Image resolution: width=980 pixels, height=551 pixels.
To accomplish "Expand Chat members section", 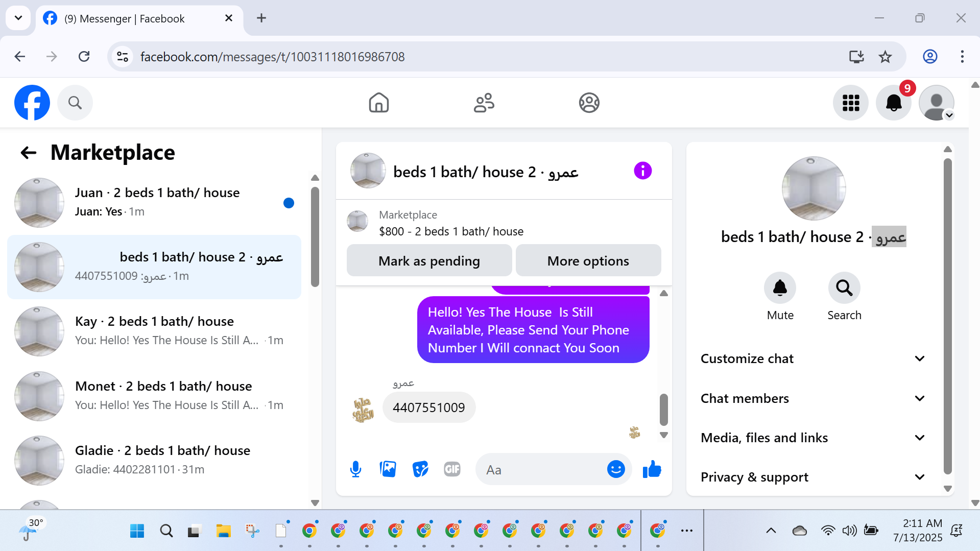I will 813,398.
